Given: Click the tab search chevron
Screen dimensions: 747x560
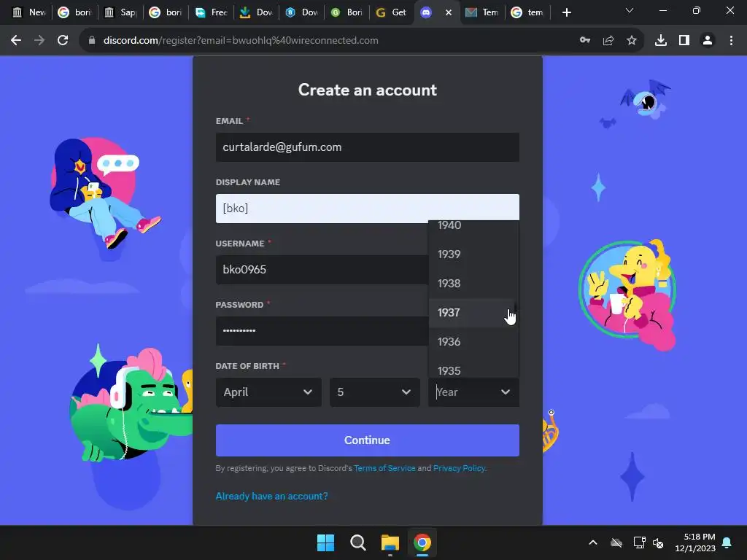Looking at the screenshot, I should click(x=630, y=10).
